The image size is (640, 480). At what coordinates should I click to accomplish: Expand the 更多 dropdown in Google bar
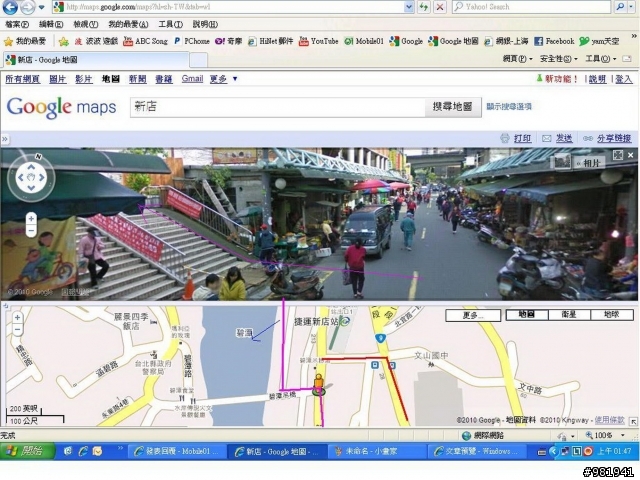(223, 79)
